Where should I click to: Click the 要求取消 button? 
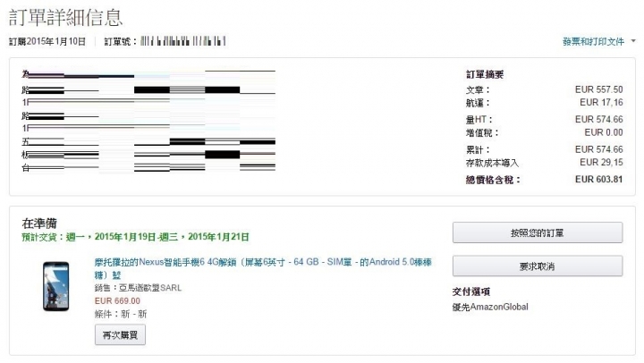point(538,266)
